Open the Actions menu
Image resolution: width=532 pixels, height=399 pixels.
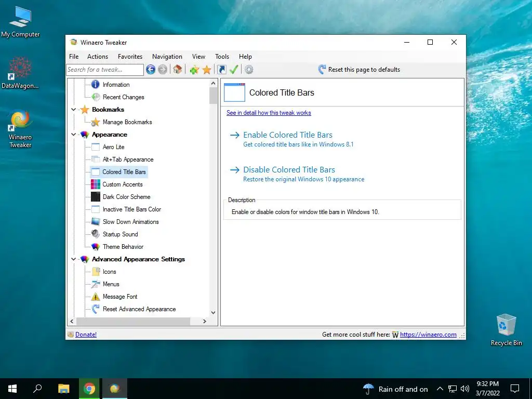click(98, 57)
